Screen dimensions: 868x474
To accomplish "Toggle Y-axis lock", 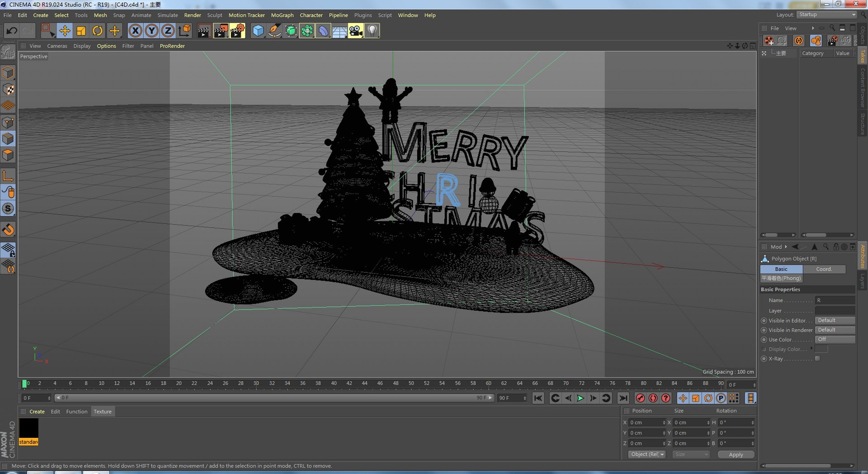I will pyautogui.click(x=152, y=31).
